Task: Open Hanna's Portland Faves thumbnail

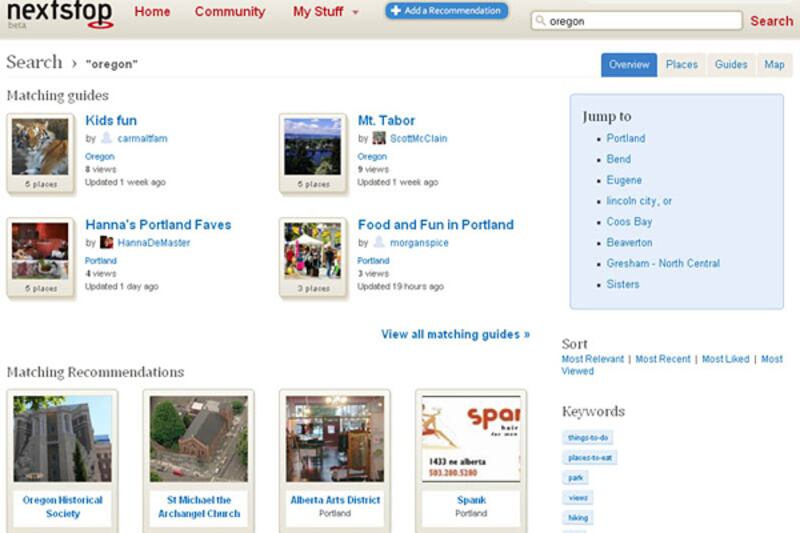Action: (x=40, y=251)
